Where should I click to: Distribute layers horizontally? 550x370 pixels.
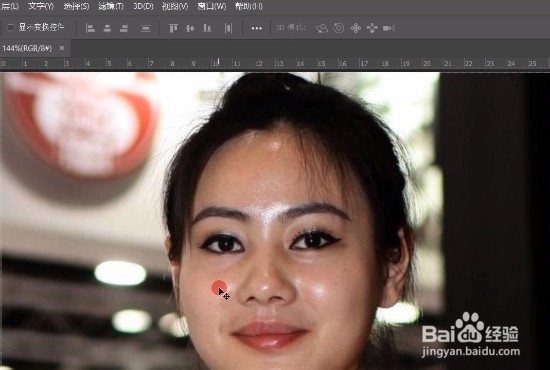click(228, 28)
